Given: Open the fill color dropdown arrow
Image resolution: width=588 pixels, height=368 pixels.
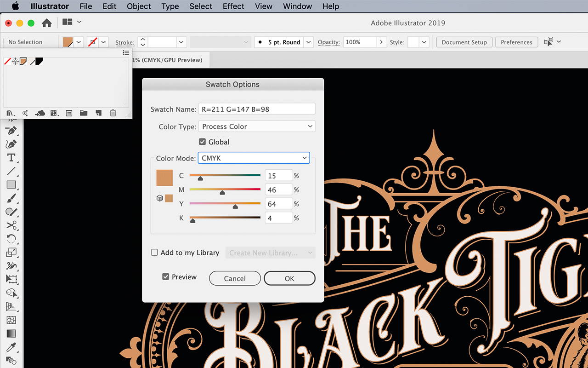Looking at the screenshot, I should click(79, 42).
